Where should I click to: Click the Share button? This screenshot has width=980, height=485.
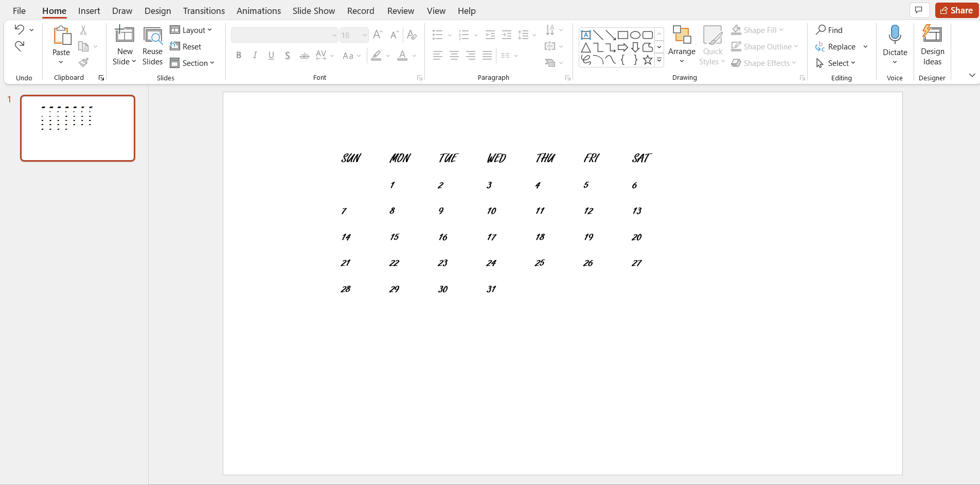click(956, 10)
